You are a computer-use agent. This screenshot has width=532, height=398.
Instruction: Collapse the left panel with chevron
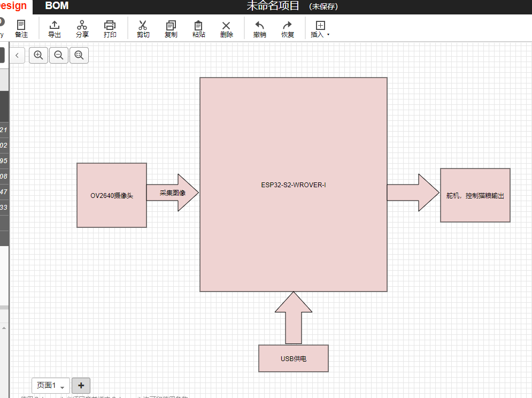tap(17, 55)
